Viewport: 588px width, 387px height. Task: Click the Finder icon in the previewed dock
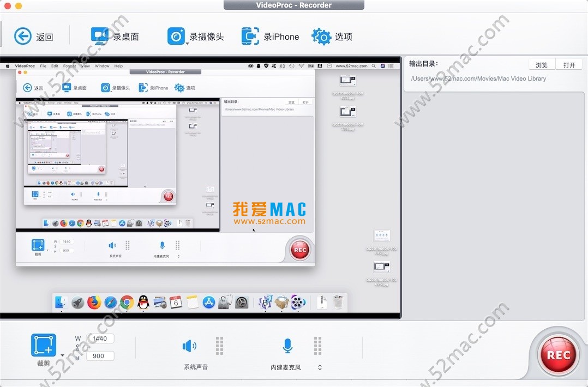tap(61, 302)
